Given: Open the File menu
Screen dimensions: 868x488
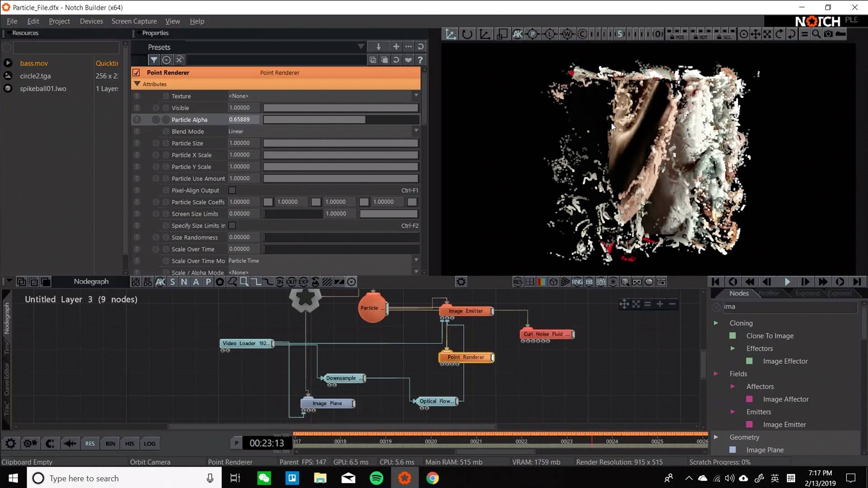Looking at the screenshot, I should (x=12, y=21).
